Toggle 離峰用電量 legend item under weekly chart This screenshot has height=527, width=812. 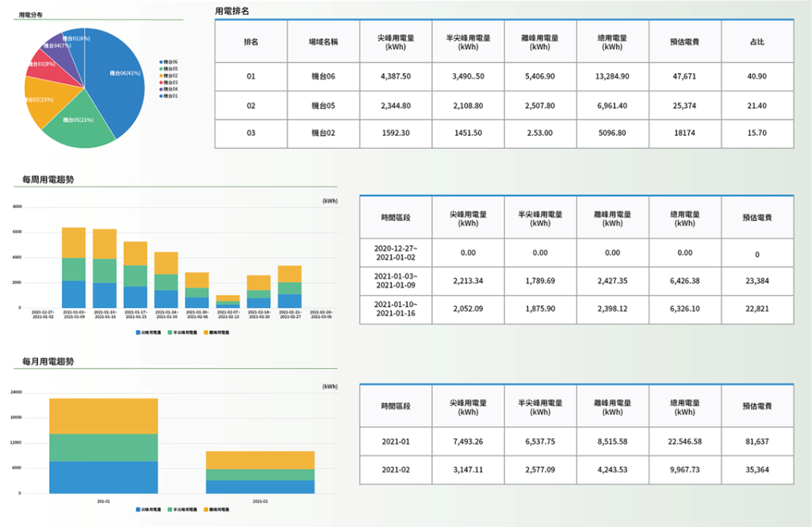(x=216, y=333)
